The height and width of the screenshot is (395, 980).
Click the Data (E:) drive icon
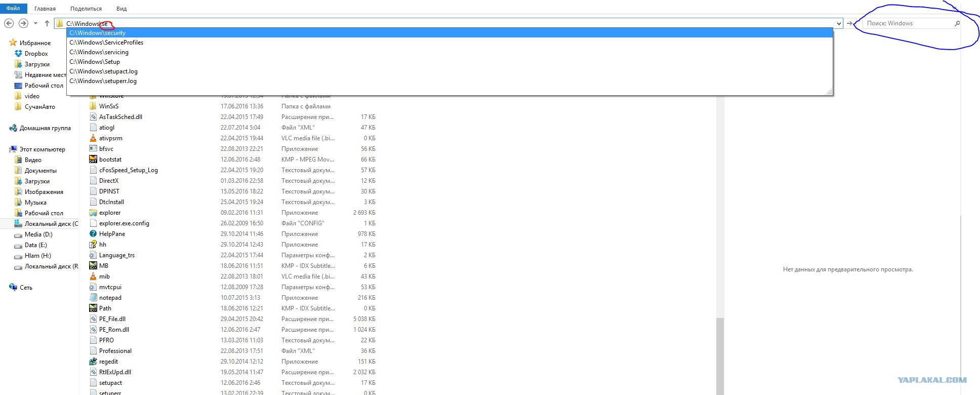pyautogui.click(x=19, y=245)
